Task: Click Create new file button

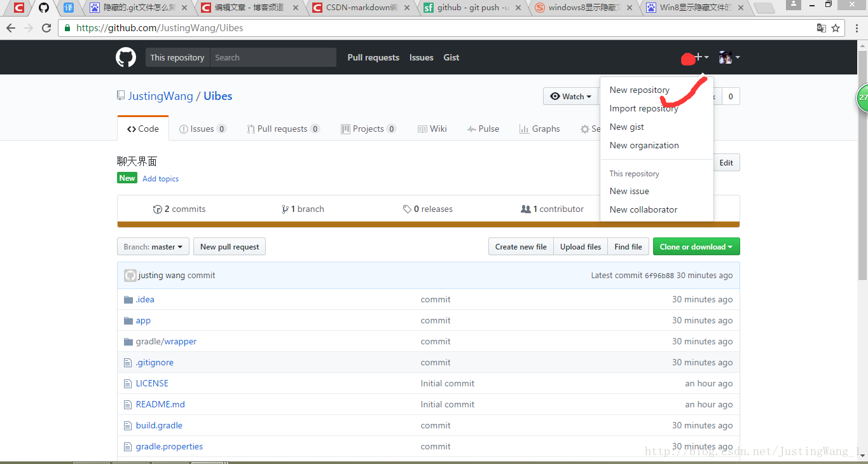Action: coord(521,246)
